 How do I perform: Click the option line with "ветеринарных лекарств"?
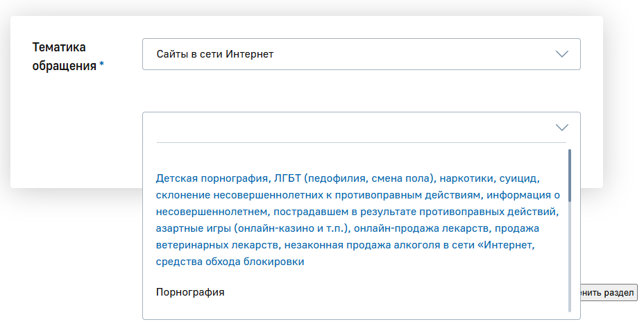tap(344, 244)
